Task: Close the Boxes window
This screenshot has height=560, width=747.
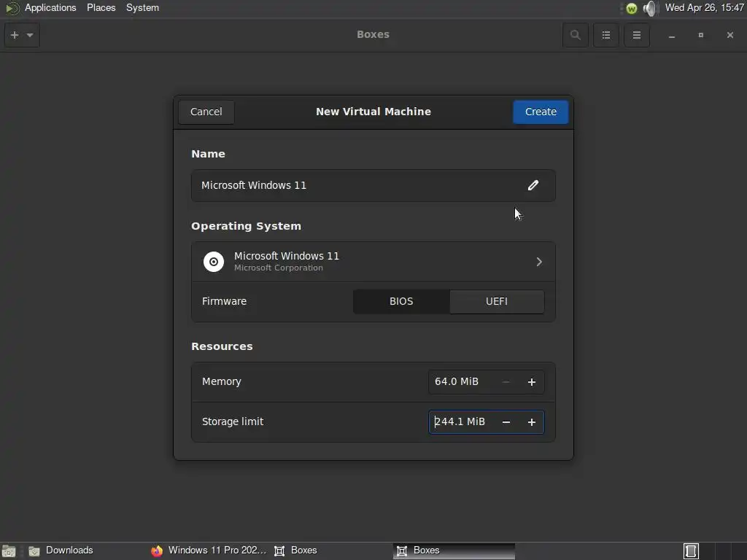Action: tap(729, 35)
